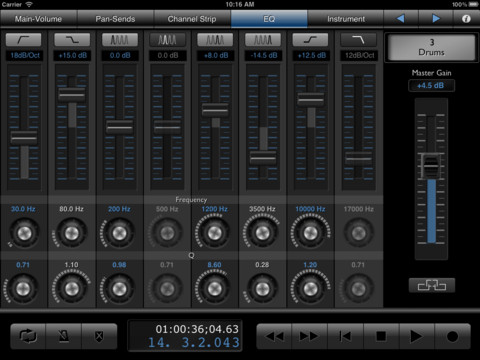Image resolution: width=480 pixels, height=360 pixels.
Task: Select the EQ tab
Action: pyautogui.click(x=269, y=19)
